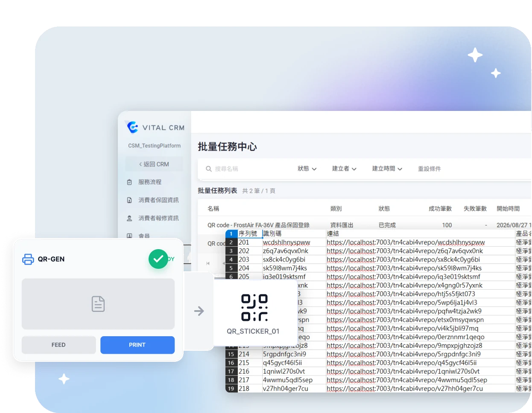Click the FEED button
The width and height of the screenshot is (532, 413).
coord(58,345)
